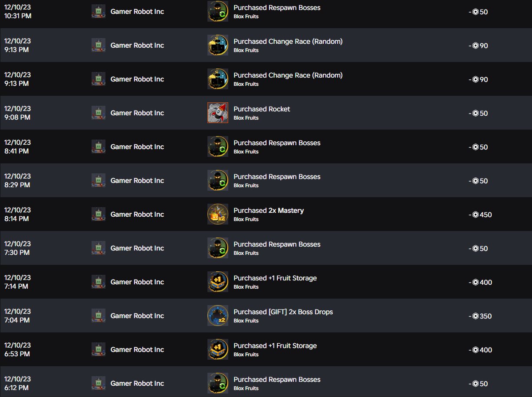Select the 7:14 PM +1 Fruit Storage icon

[218, 282]
